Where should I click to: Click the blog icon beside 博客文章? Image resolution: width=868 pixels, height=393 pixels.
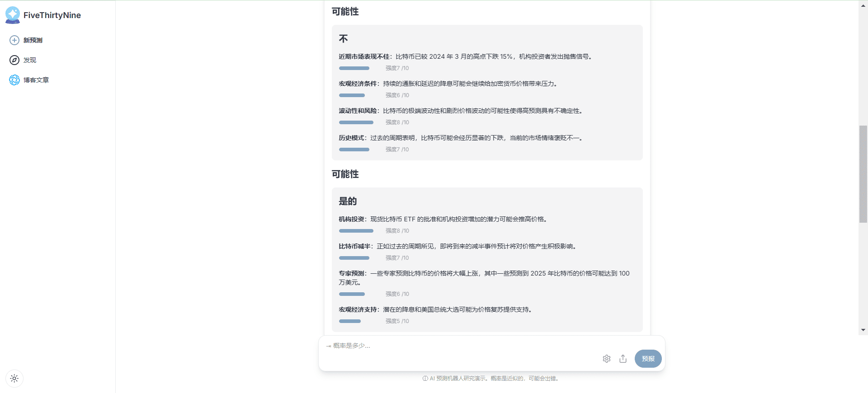(14, 80)
